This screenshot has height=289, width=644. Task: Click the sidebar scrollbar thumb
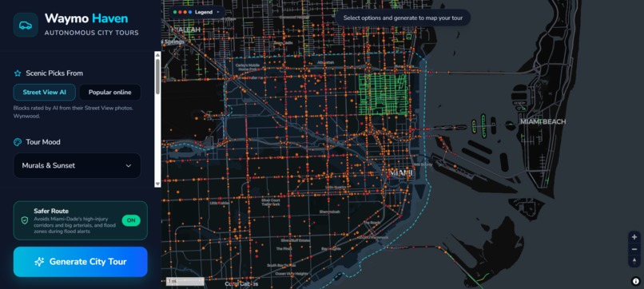tap(157, 77)
